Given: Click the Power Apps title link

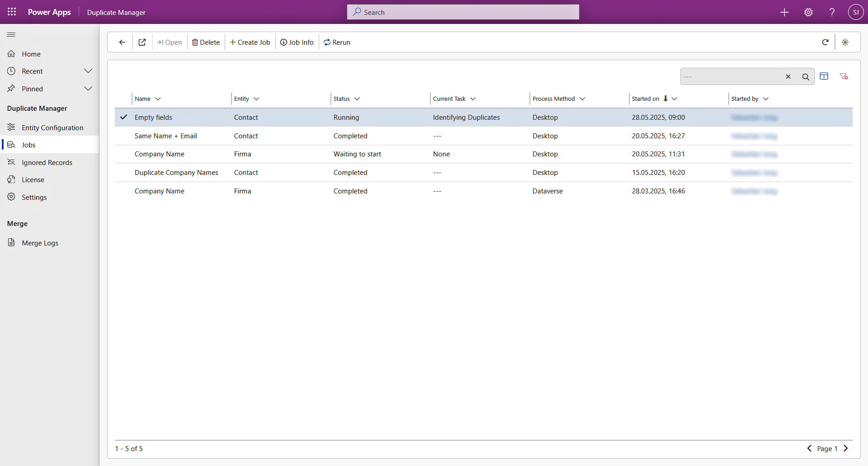Looking at the screenshot, I should (49, 12).
